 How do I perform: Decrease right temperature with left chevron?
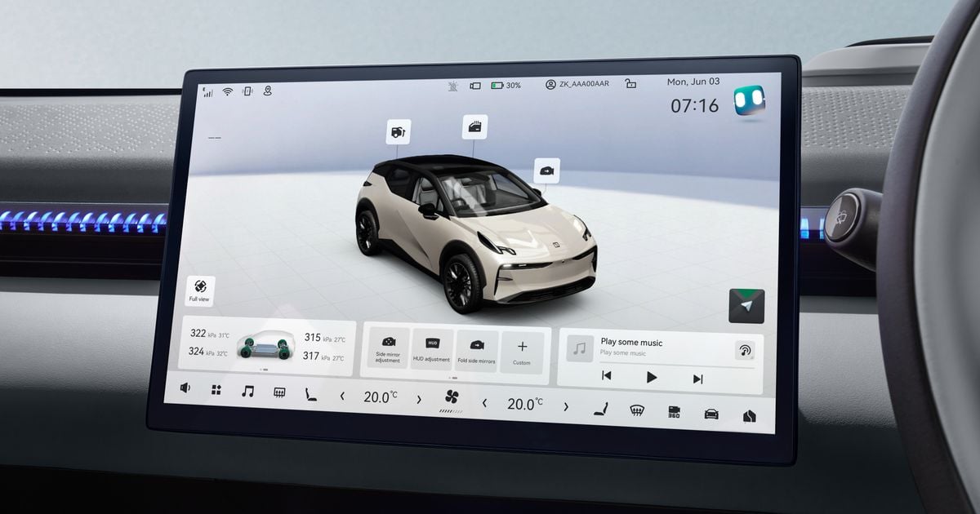(484, 401)
